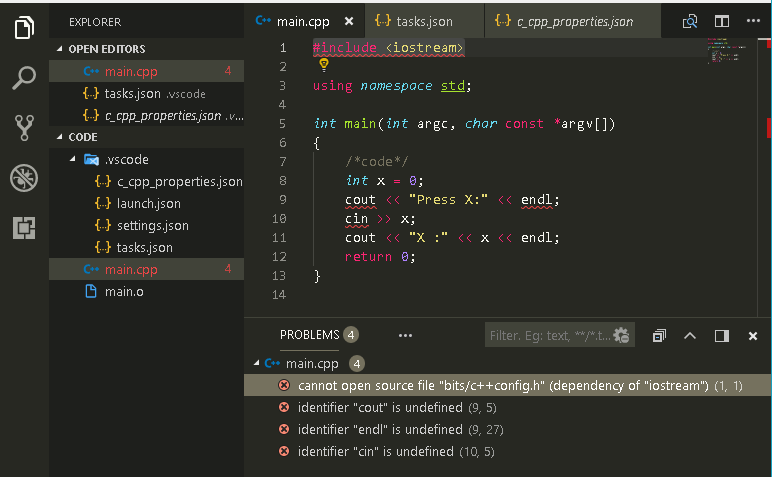The width and height of the screenshot is (772, 477).
Task: Select the Problems panel tab
Action: pos(310,335)
